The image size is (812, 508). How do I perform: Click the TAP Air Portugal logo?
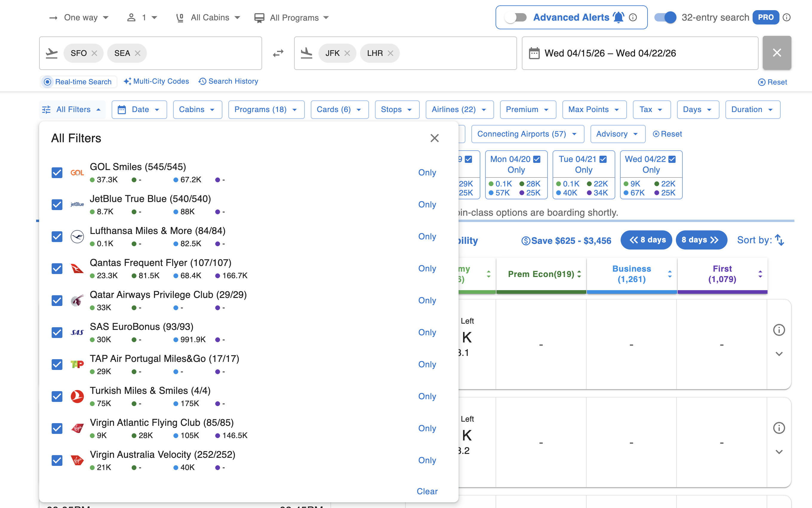coord(77,364)
